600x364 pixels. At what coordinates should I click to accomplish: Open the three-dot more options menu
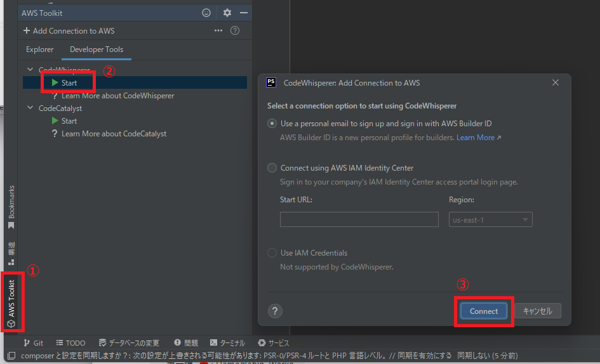pos(218,30)
